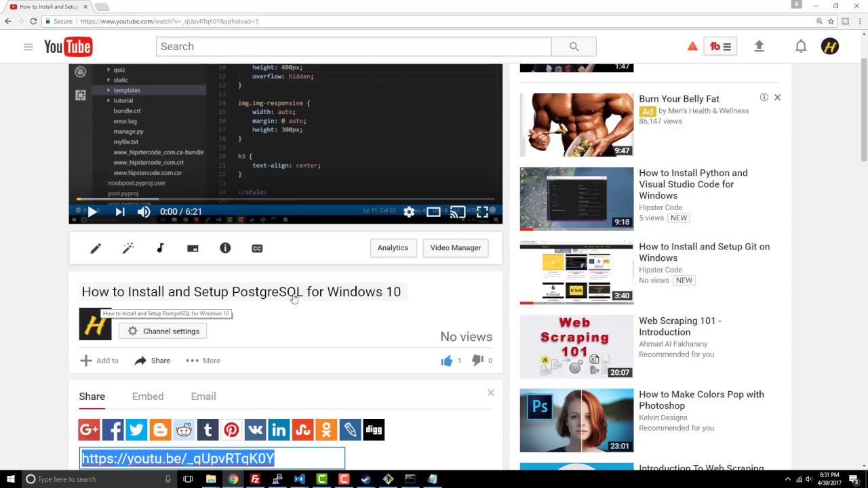
Task: Click Add to playlist
Action: point(99,361)
